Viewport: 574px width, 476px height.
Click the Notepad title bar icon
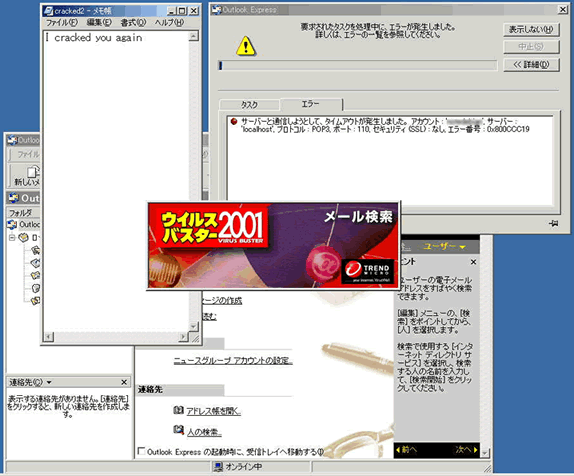(x=48, y=11)
